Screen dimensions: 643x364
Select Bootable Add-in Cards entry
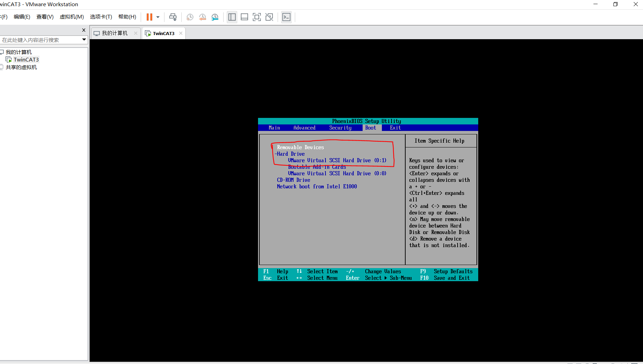point(317,167)
